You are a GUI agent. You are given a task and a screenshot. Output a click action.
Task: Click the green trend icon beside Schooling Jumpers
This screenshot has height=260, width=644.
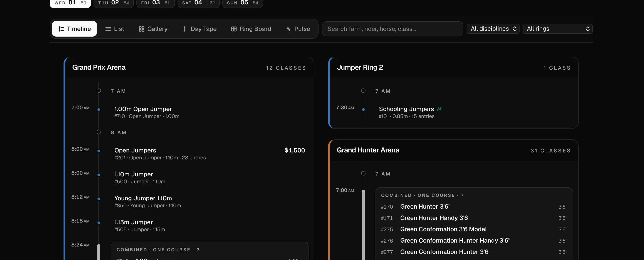(x=439, y=109)
